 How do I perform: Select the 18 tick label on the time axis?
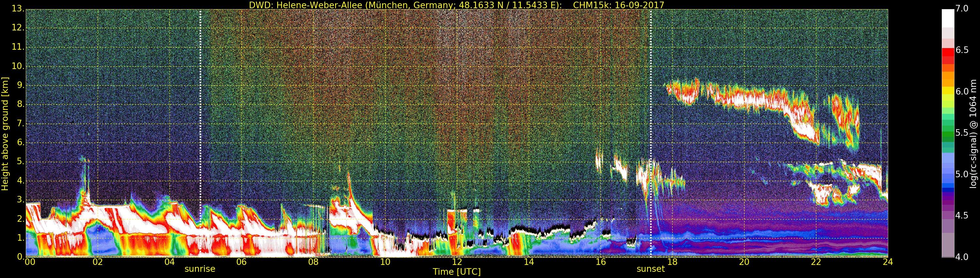pyautogui.click(x=672, y=262)
